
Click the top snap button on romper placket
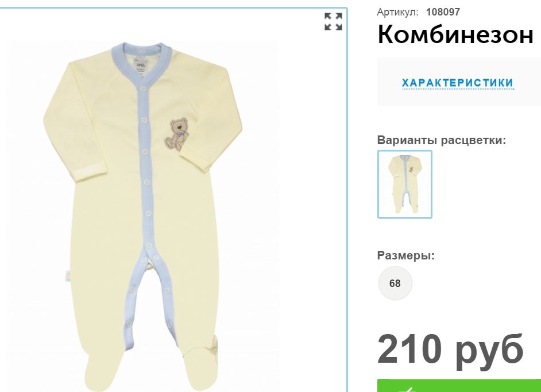click(x=143, y=89)
